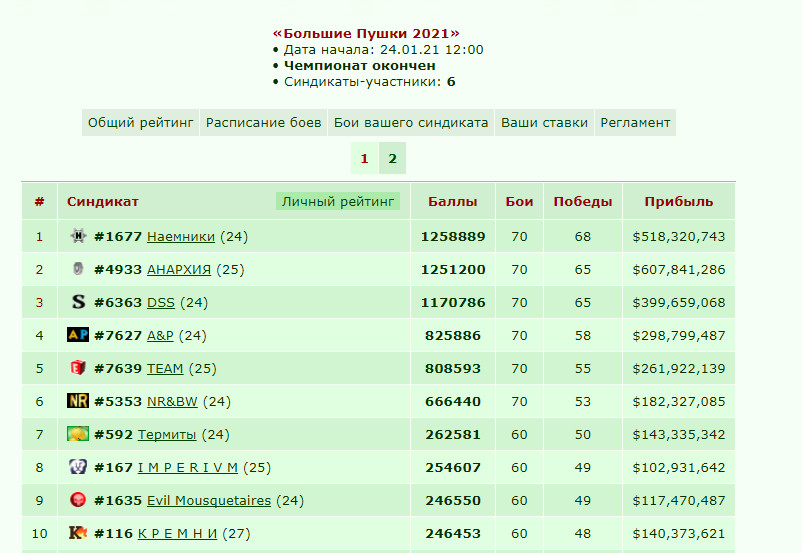Click the Дата начала: 24.01.21 12:00 text
The height and width of the screenshot is (553, 802).
click(x=384, y=50)
